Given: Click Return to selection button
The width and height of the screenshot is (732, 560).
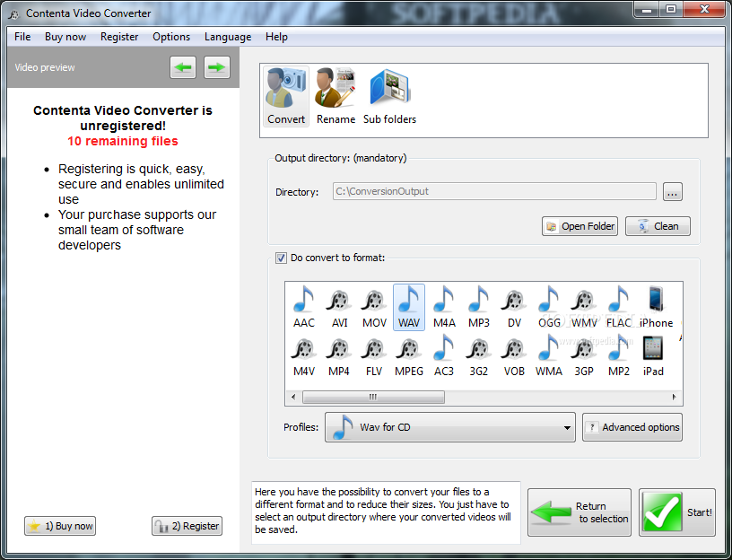Looking at the screenshot, I should [579, 512].
